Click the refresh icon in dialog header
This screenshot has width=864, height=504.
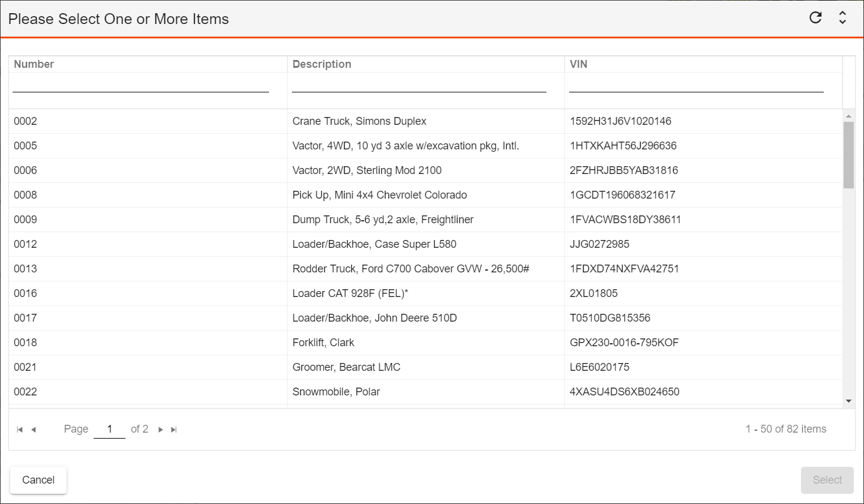815,18
